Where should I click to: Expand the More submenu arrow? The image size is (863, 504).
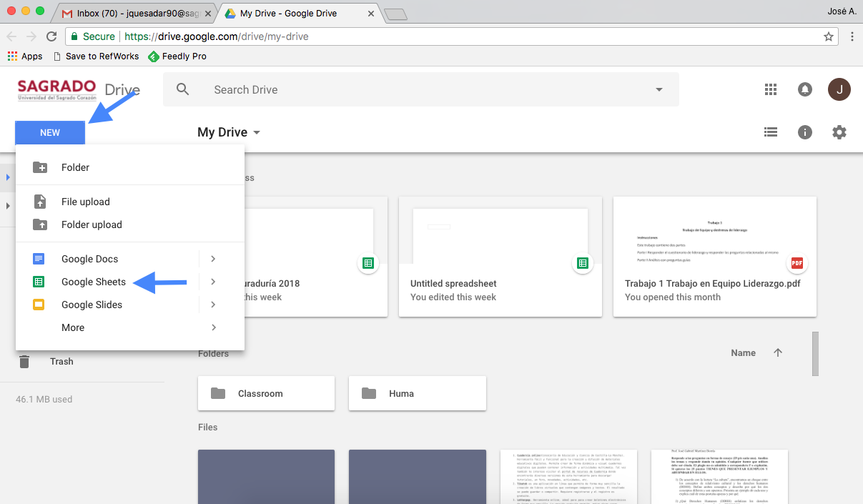pyautogui.click(x=213, y=327)
